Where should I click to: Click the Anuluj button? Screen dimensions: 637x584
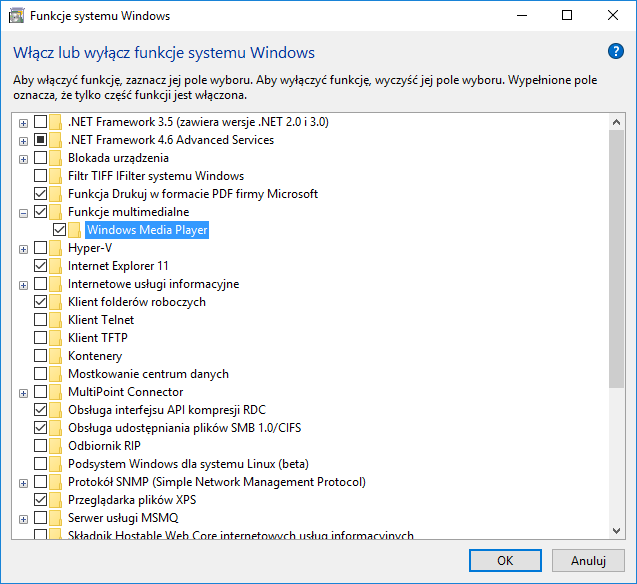(588, 560)
